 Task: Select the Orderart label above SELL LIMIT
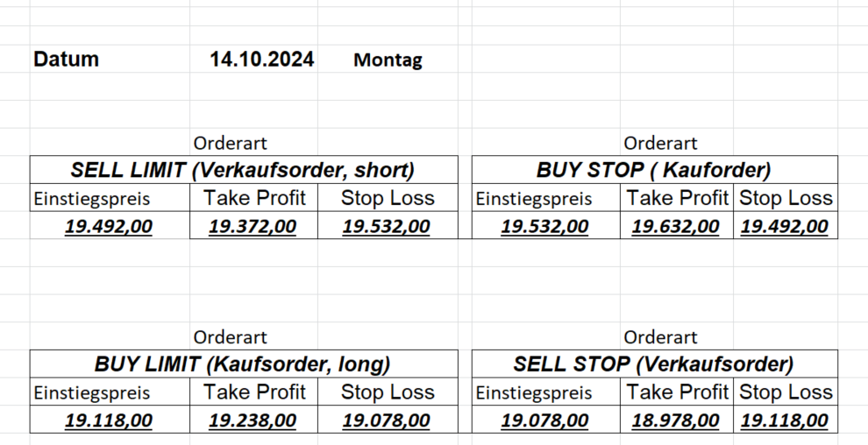click(x=231, y=143)
